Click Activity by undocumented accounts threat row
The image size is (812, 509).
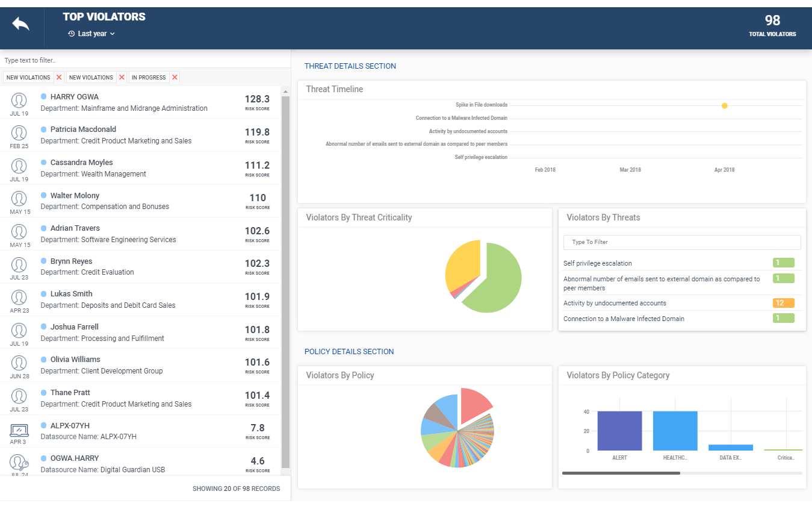[682, 303]
